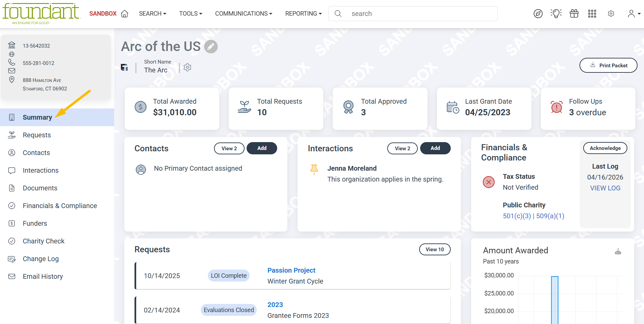Click the Print Packet button
Image resolution: width=644 pixels, height=324 pixels.
608,65
